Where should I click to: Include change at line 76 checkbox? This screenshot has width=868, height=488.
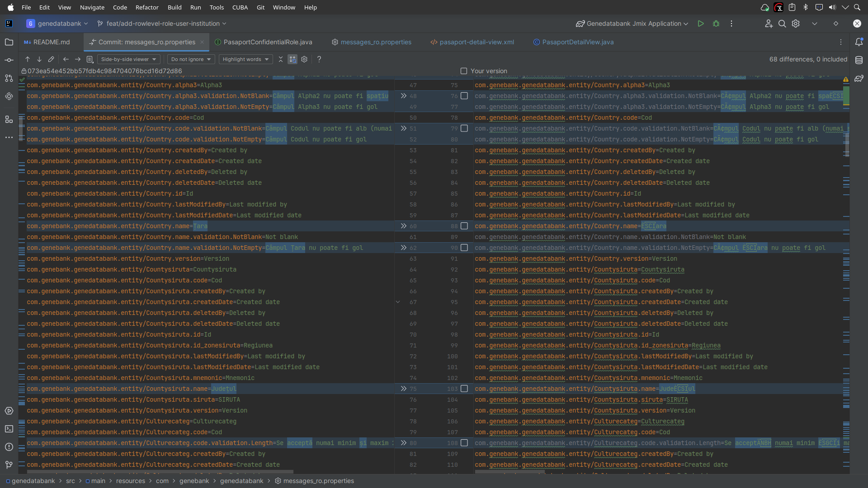(x=464, y=96)
